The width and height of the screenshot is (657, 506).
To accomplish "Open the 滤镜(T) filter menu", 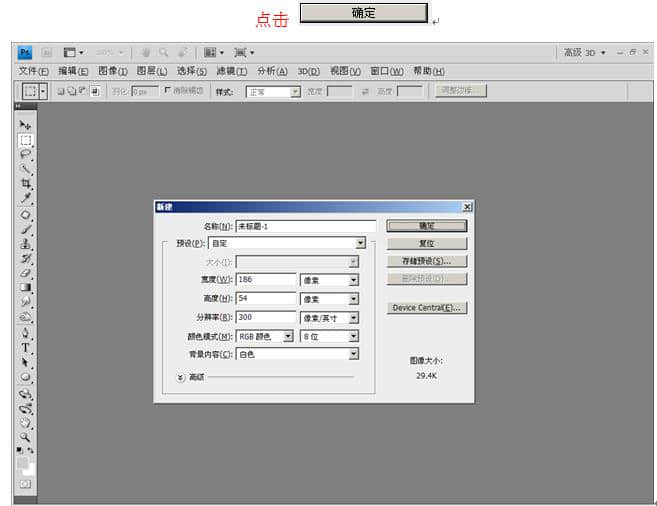I will [x=232, y=71].
